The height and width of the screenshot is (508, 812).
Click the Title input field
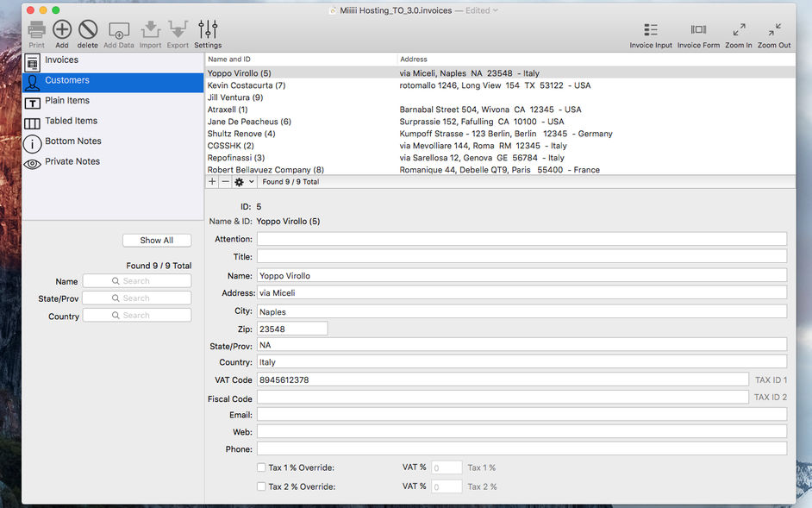coord(522,256)
